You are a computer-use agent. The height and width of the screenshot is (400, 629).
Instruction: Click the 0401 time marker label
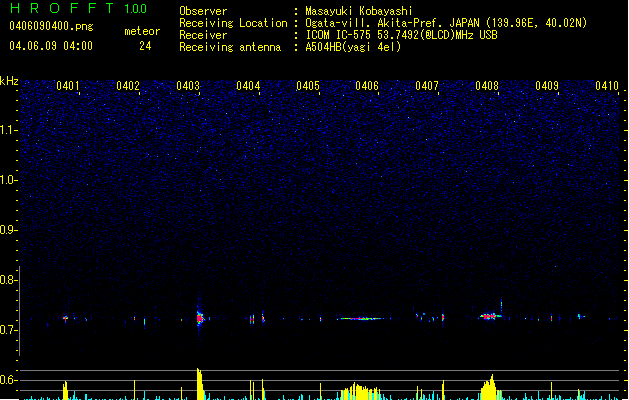pos(67,86)
